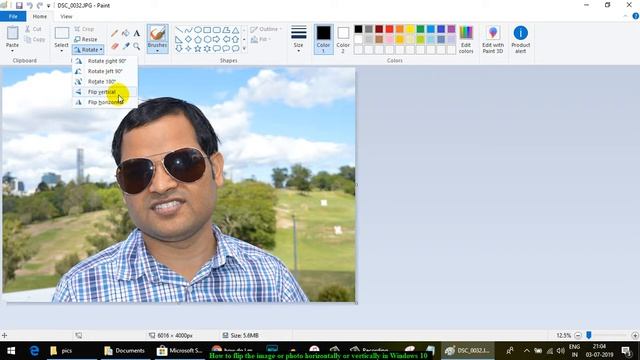Open the Customize Quick Access Toolbar arrow
Viewport: 640px width, 360px height.
(x=49, y=6)
